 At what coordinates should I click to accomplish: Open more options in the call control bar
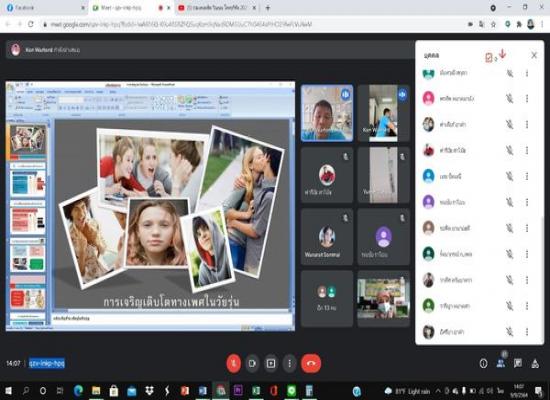[289, 363]
